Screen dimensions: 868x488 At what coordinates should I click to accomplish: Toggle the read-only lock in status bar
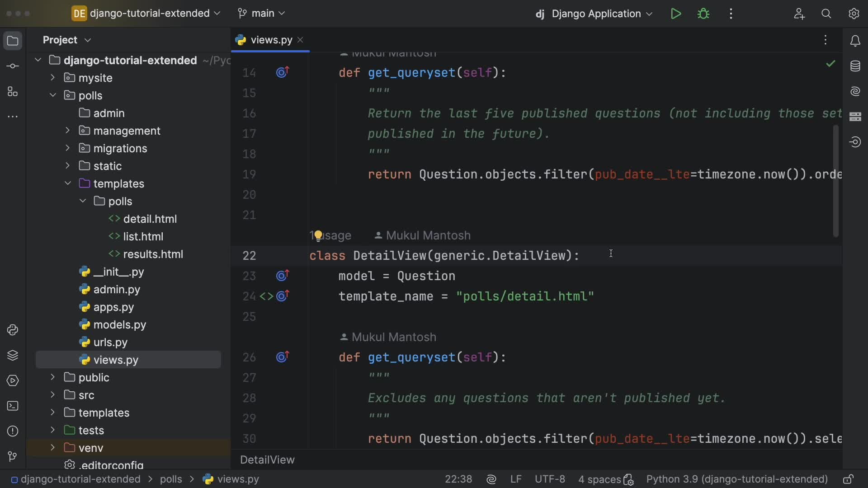(848, 479)
